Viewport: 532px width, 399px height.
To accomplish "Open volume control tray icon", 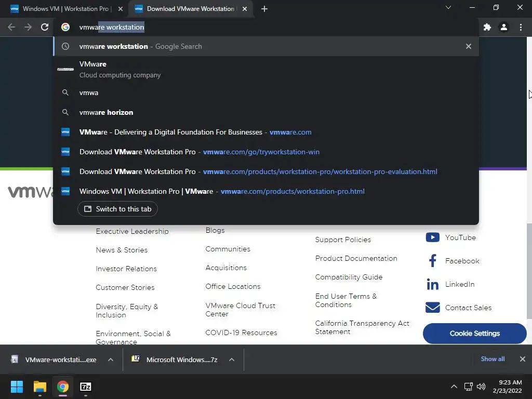I will (x=481, y=387).
